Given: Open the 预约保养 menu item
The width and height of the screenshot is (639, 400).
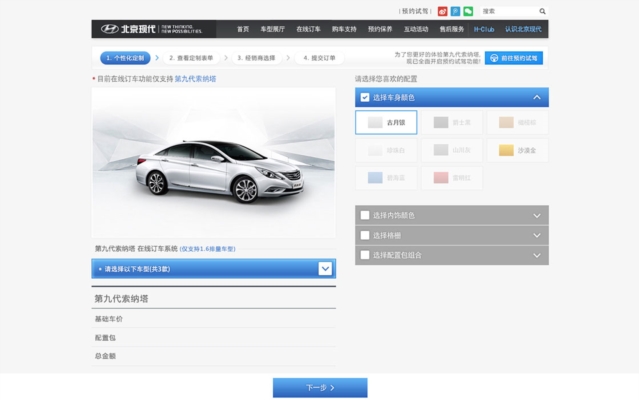Looking at the screenshot, I should (380, 29).
